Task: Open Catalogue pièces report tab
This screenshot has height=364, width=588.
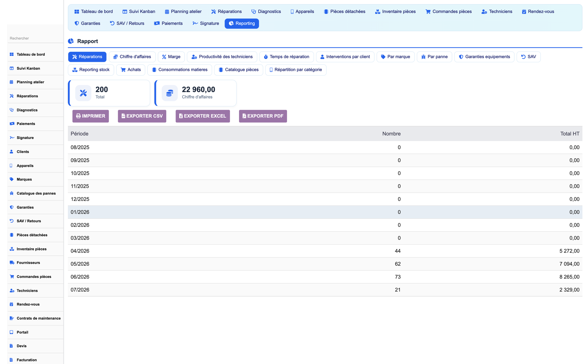Action: 239,70
